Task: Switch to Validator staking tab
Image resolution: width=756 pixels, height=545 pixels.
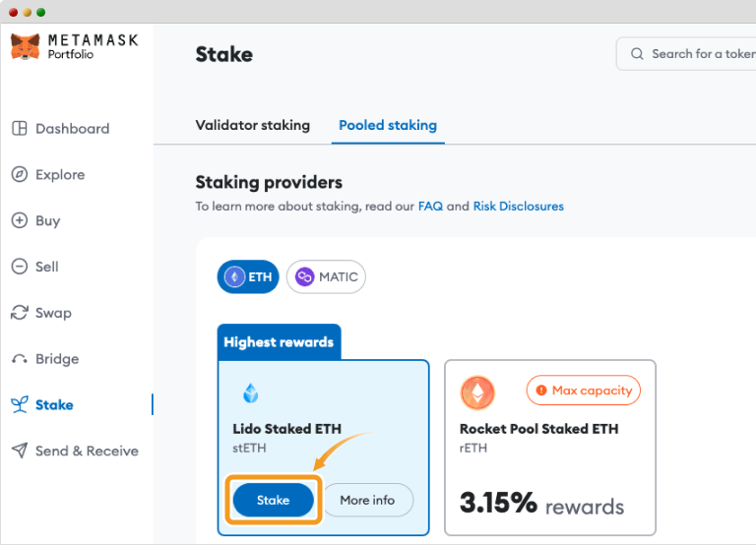Action: [x=252, y=125]
